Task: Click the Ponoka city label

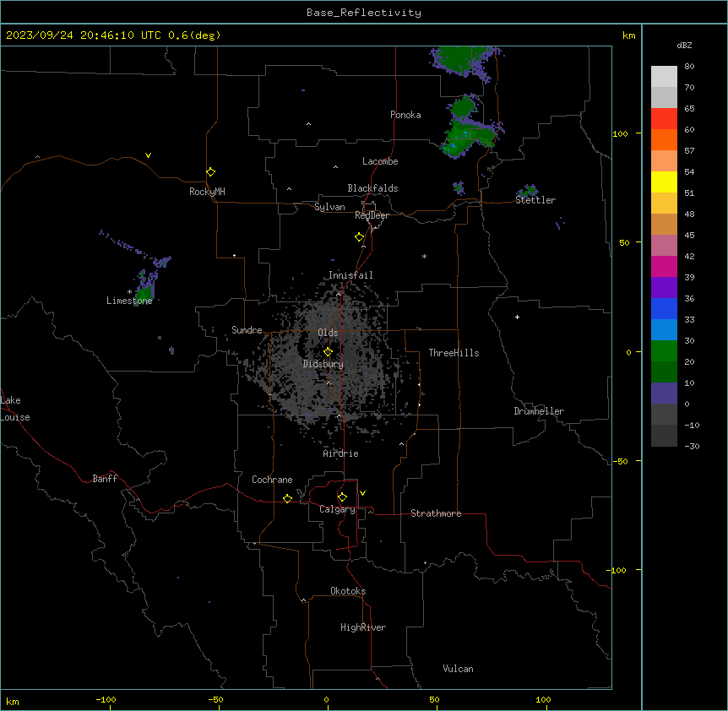Action: pyautogui.click(x=405, y=115)
